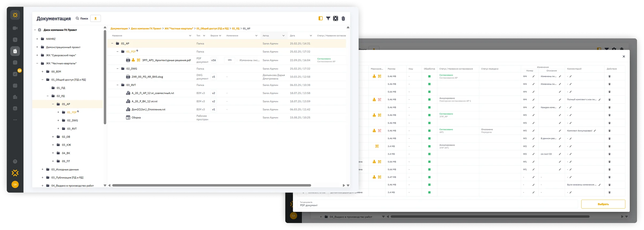Edit description pencil in см лист 03 row

(x=560, y=154)
